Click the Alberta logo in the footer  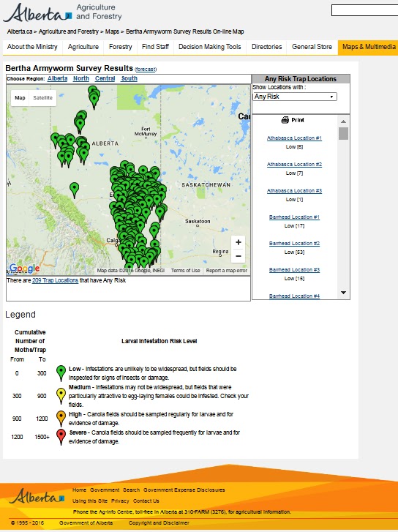(x=37, y=496)
